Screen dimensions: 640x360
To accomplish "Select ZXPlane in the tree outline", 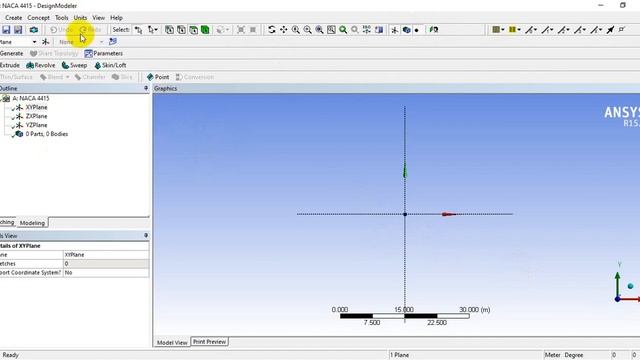I will coord(36,116).
